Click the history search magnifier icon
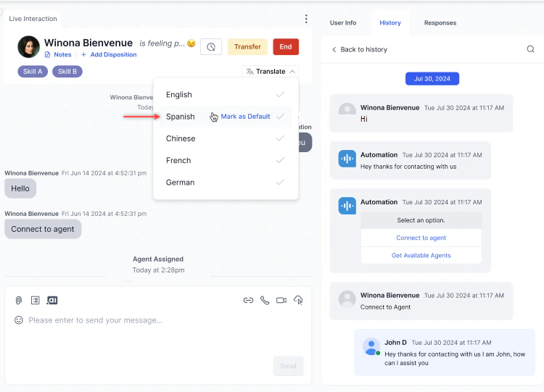The height and width of the screenshot is (392, 544). coord(530,49)
